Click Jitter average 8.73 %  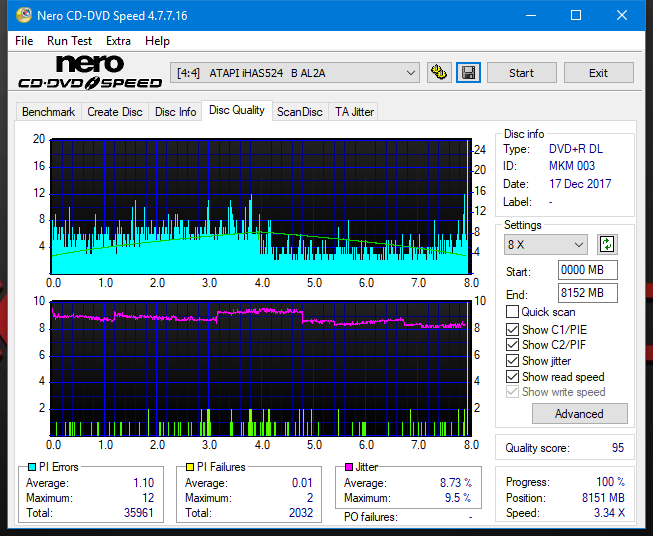(456, 483)
